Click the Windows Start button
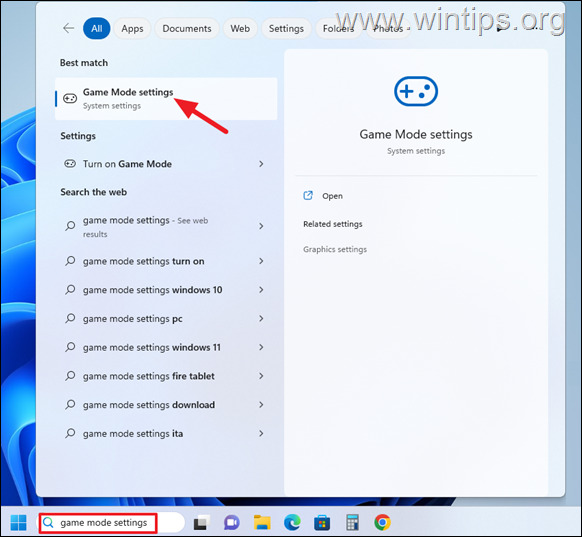The height and width of the screenshot is (537, 582). click(x=19, y=523)
